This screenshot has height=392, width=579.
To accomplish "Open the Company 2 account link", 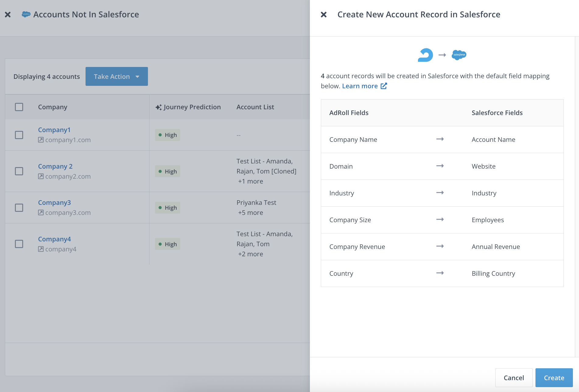I will [x=55, y=166].
